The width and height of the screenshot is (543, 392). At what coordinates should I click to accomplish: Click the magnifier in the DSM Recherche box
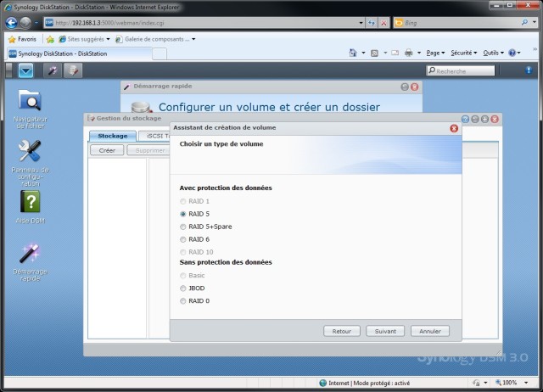432,70
